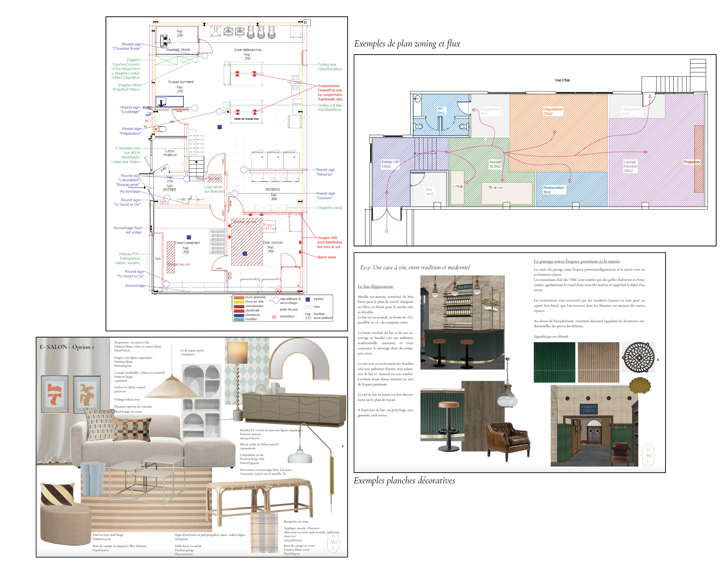Click the beige modular sofa image
This screenshot has width=728, height=573.
tap(153, 441)
